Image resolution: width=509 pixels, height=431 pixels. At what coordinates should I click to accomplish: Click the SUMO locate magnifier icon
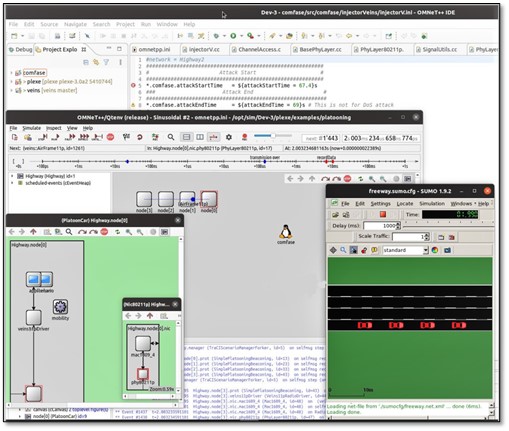click(x=343, y=250)
